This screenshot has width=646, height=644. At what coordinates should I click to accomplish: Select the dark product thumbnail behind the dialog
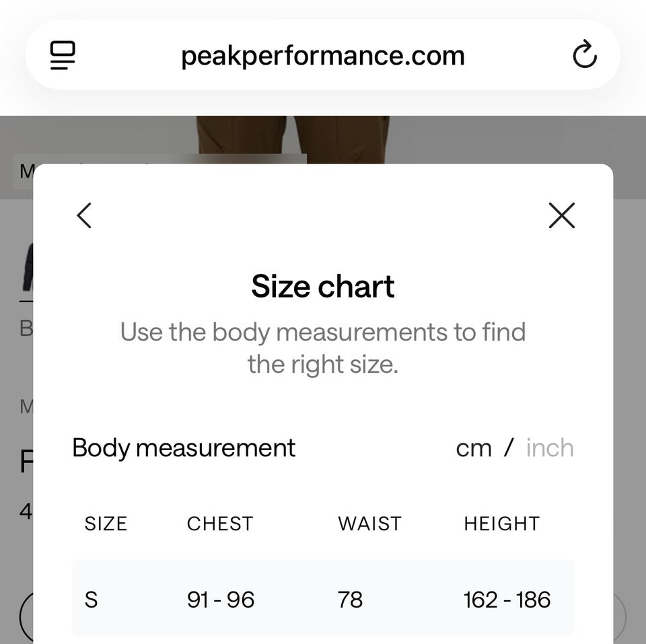(28, 273)
